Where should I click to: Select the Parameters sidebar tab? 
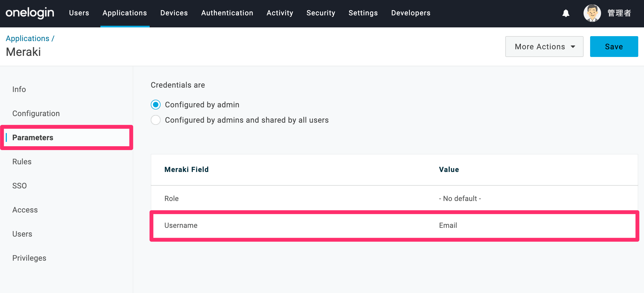point(67,137)
